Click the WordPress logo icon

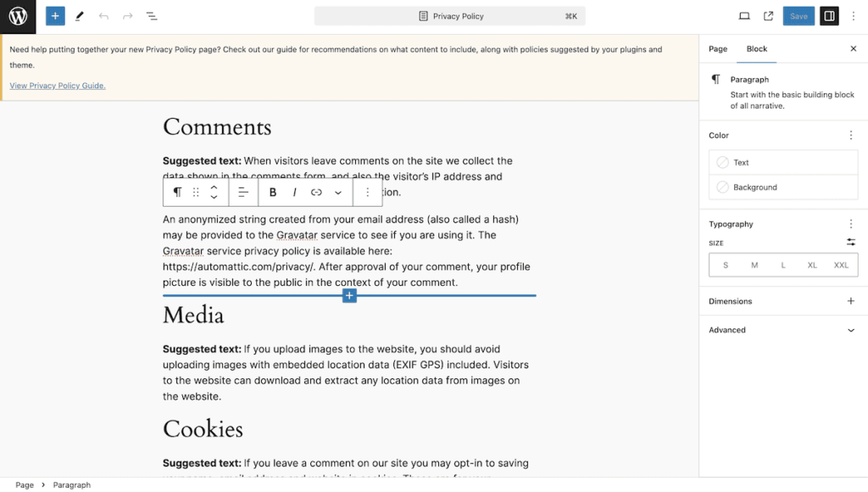click(18, 16)
